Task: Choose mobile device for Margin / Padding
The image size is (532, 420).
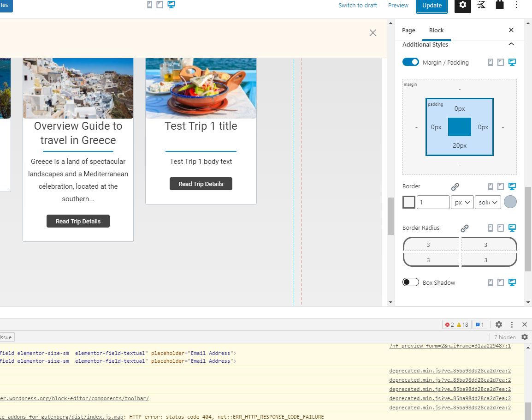Action: pyautogui.click(x=490, y=62)
